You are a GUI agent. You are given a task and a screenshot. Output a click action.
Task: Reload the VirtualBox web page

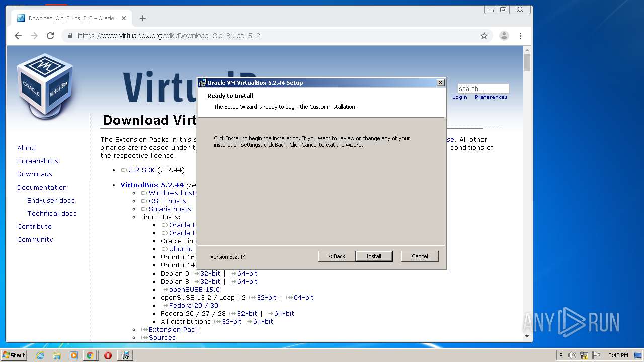pyautogui.click(x=50, y=36)
